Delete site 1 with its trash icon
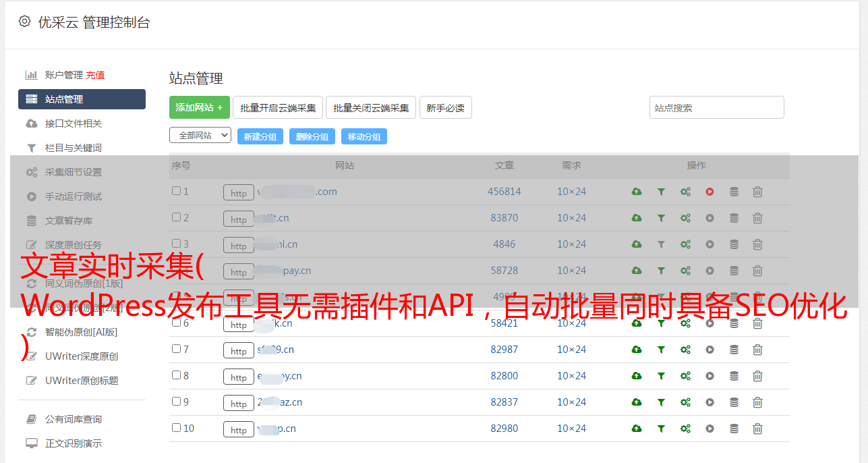This screenshot has height=463, width=868. tap(757, 192)
